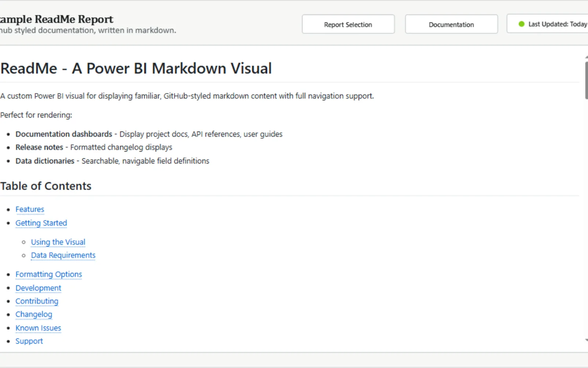Click the Release notes bullet text
The width and height of the screenshot is (588, 368).
94,147
